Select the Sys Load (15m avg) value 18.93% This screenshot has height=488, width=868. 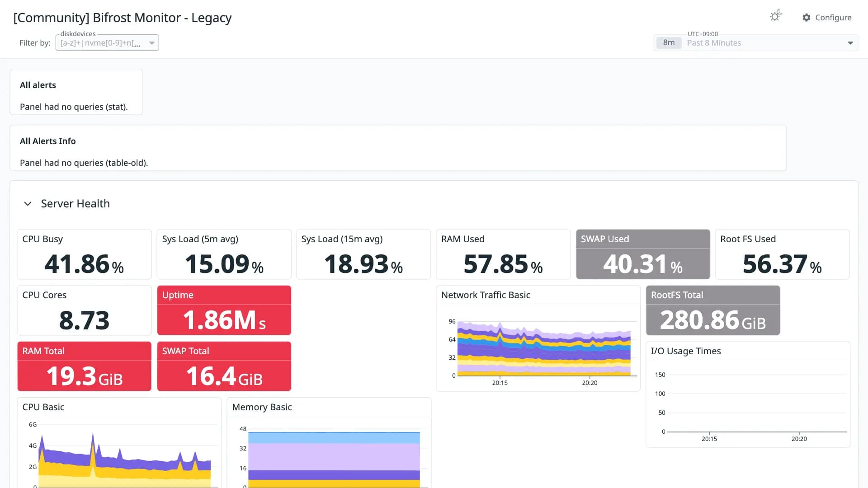pos(363,264)
